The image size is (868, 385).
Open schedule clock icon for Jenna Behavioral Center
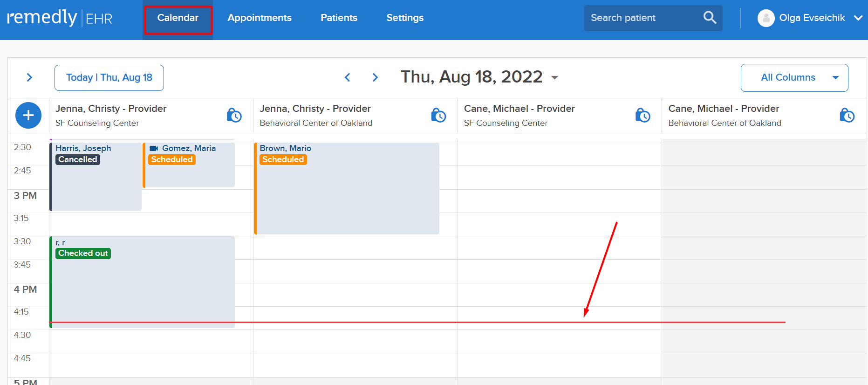coord(438,115)
